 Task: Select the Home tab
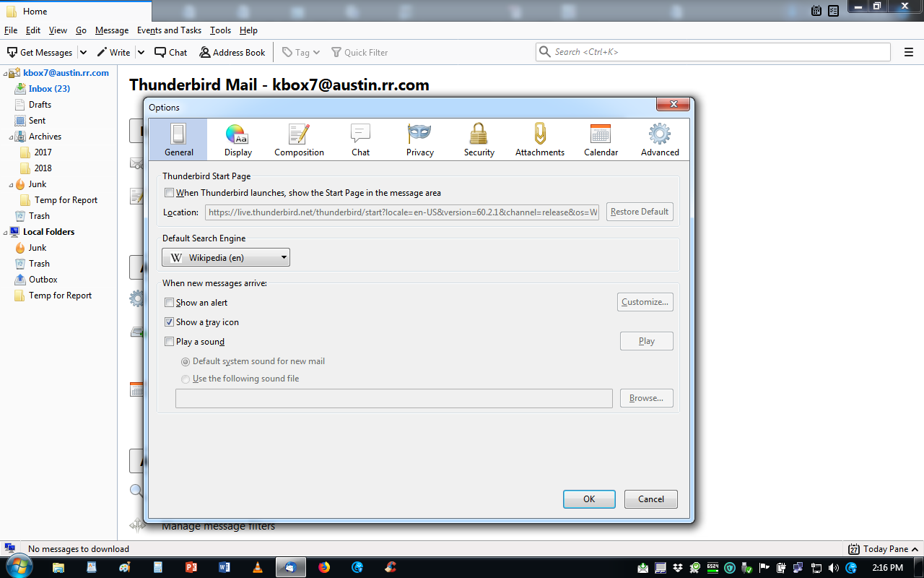pos(76,11)
